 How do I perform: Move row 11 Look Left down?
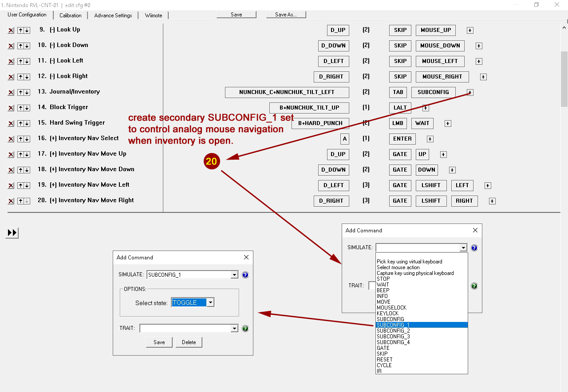[x=27, y=62]
